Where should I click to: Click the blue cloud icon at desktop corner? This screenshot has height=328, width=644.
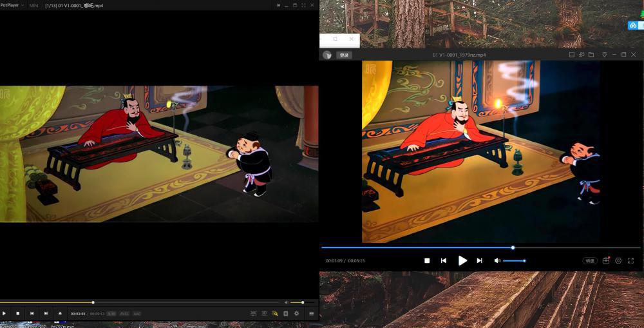[x=632, y=26]
